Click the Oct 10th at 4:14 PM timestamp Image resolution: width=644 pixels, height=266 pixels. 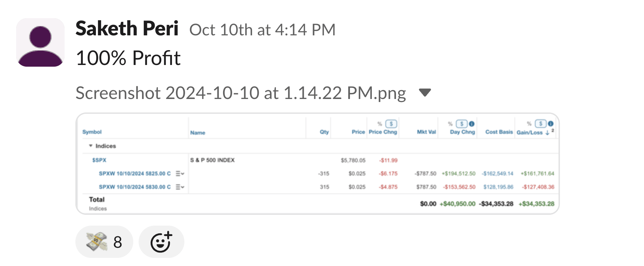coord(262,30)
